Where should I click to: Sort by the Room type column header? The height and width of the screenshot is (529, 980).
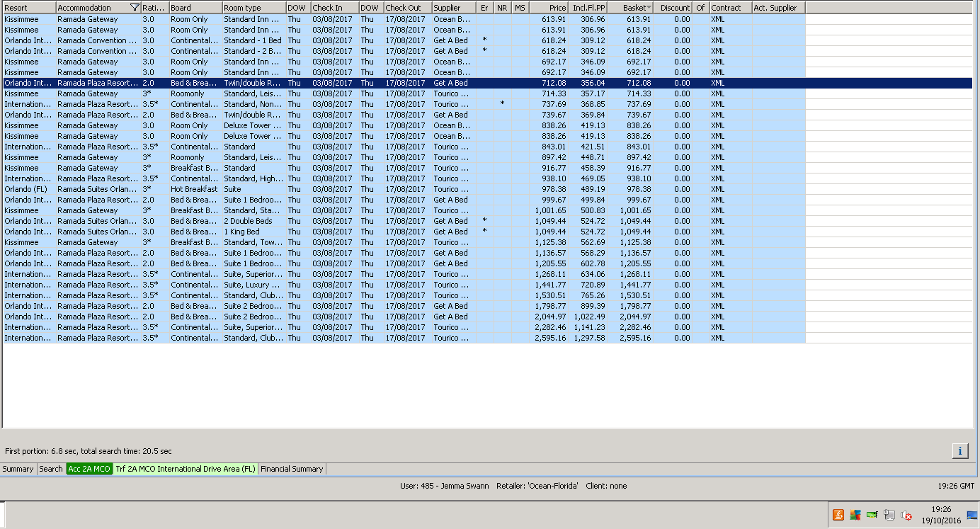(x=253, y=8)
